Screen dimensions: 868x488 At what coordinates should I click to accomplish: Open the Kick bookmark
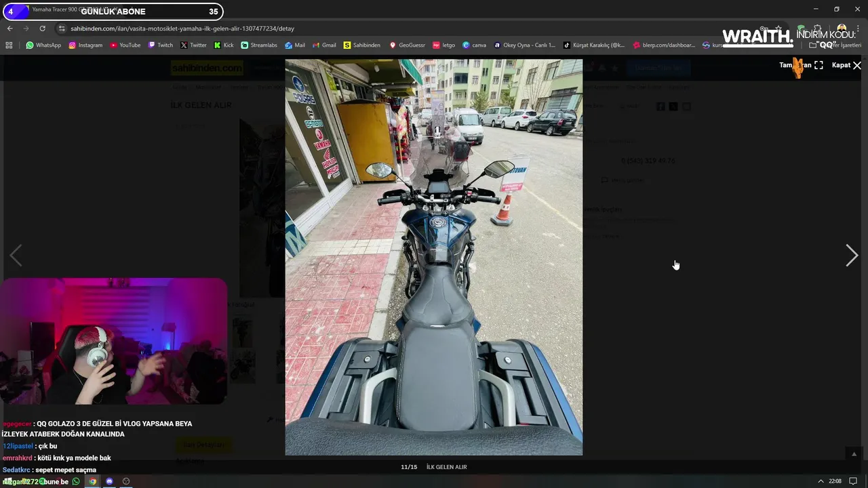click(224, 45)
